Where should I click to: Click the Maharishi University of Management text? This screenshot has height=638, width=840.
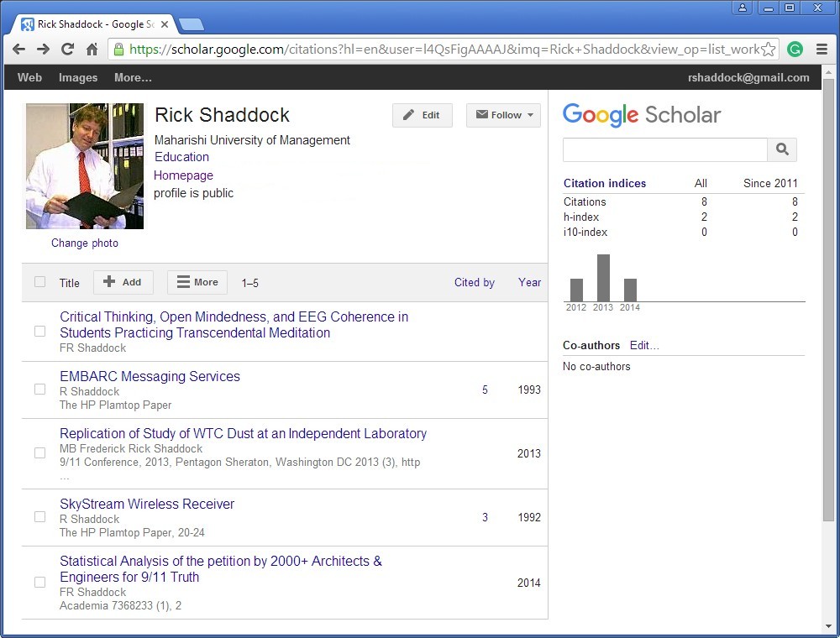(x=252, y=139)
